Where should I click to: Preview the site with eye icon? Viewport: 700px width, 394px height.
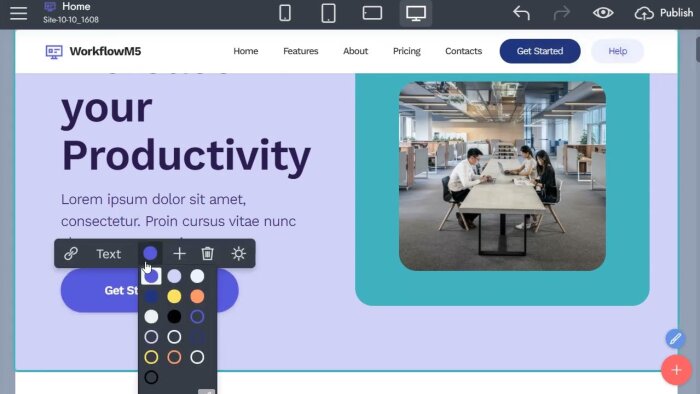603,13
